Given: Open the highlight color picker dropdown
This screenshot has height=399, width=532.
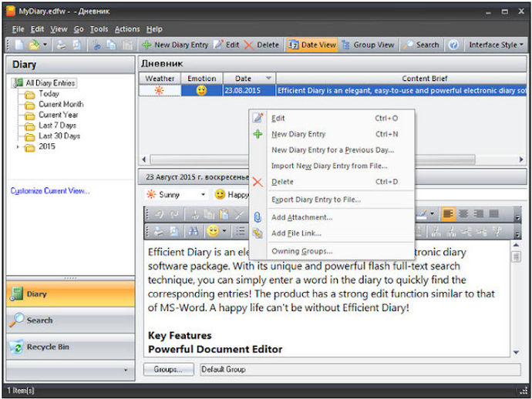Looking at the screenshot, I should point(432,214).
